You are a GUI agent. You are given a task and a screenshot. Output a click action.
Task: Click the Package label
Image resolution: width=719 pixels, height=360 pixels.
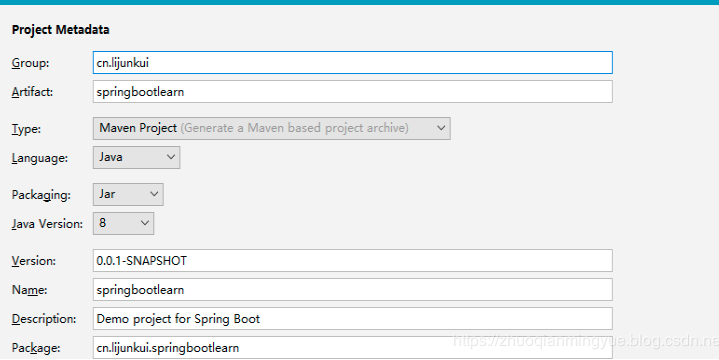[36, 348]
